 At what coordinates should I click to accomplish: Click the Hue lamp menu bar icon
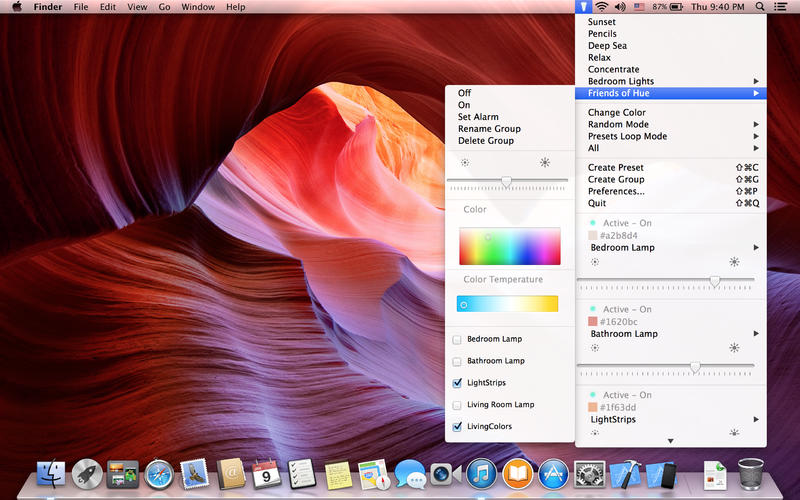(x=583, y=7)
